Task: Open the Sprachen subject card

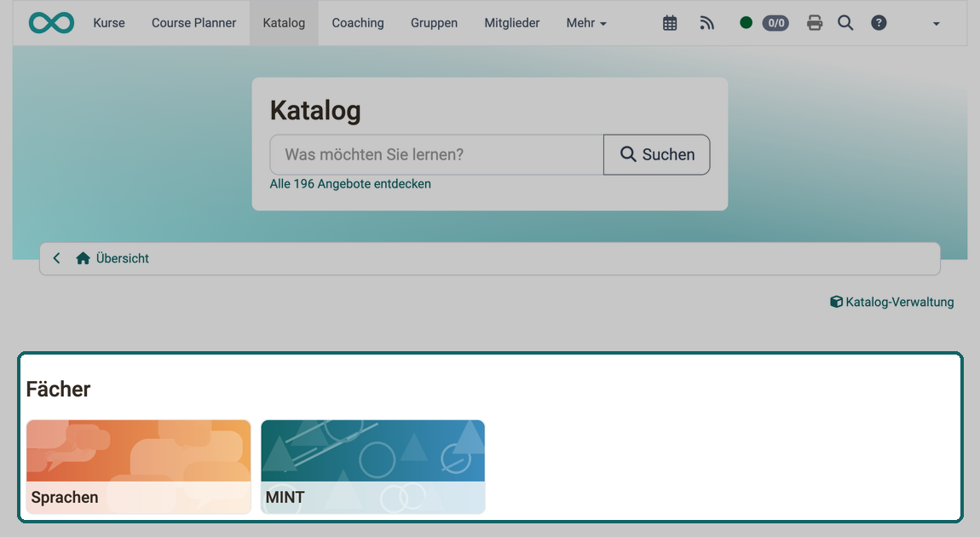Action: point(139,467)
